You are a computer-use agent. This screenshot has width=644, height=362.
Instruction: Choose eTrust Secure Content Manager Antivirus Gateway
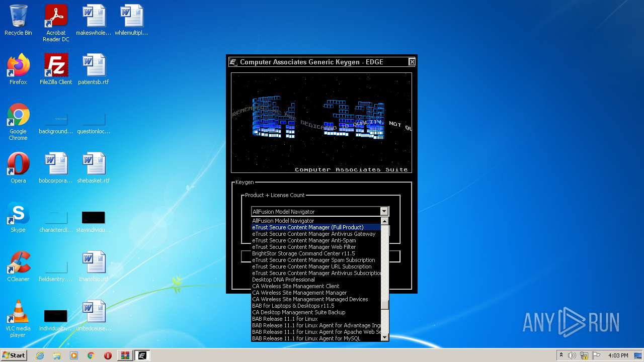pos(316,234)
